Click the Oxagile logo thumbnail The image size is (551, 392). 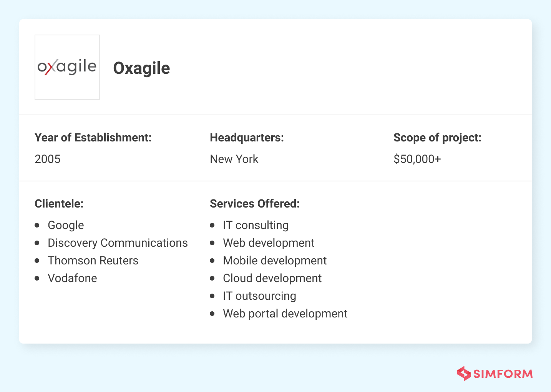point(67,67)
